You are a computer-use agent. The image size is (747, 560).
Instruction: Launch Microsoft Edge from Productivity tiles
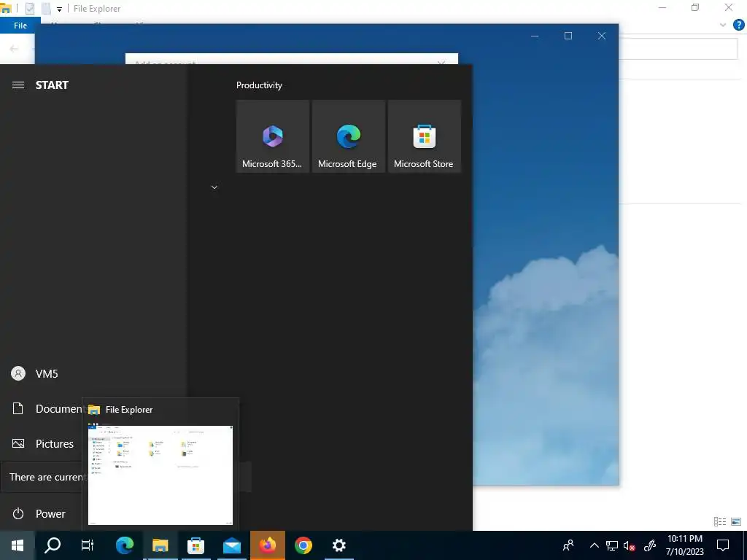click(x=348, y=136)
